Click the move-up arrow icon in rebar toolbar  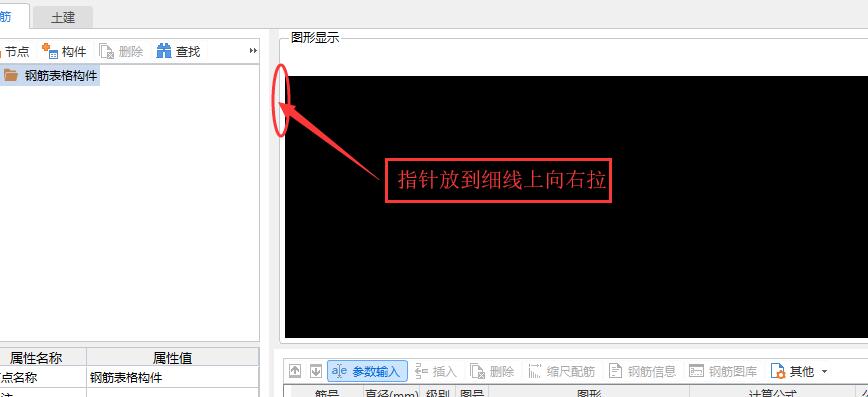point(295,371)
